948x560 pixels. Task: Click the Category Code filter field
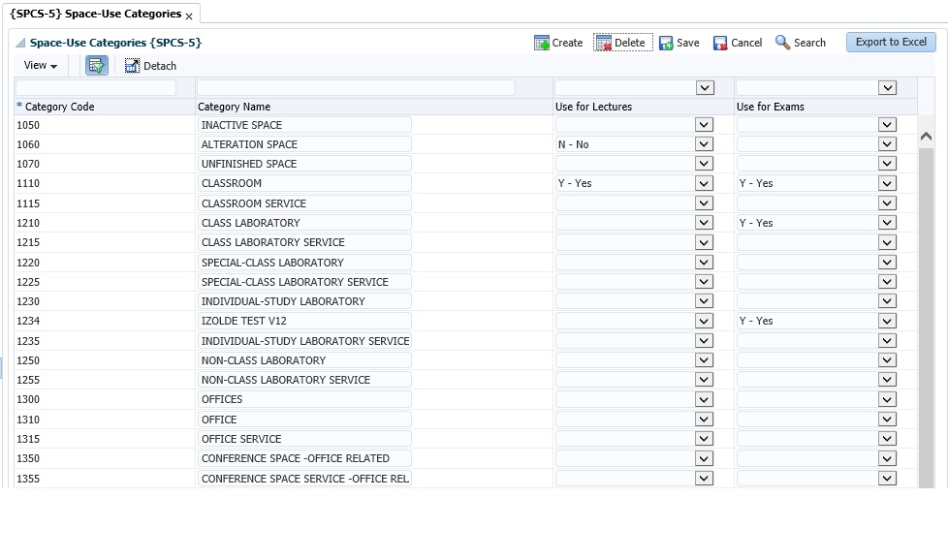(x=96, y=87)
